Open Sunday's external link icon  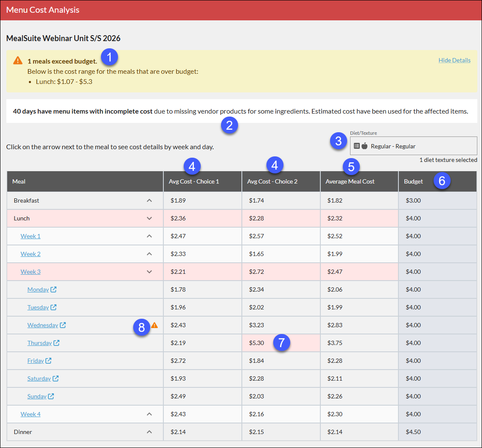pyautogui.click(x=51, y=396)
